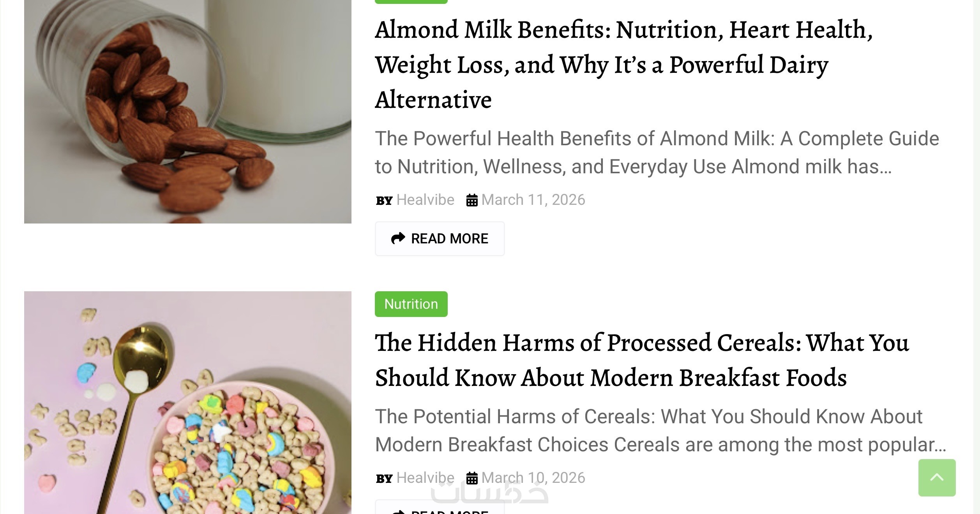Viewport: 980px width, 514px height.
Task: Click the March 10, 2026 post date
Action: (533, 478)
